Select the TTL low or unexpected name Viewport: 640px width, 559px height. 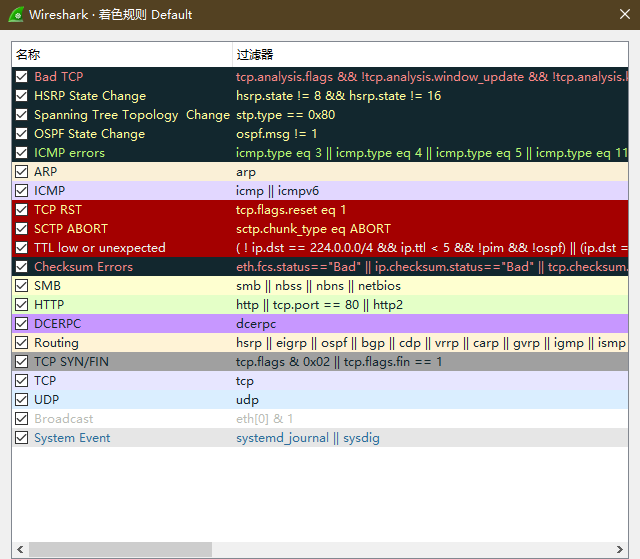pos(100,248)
